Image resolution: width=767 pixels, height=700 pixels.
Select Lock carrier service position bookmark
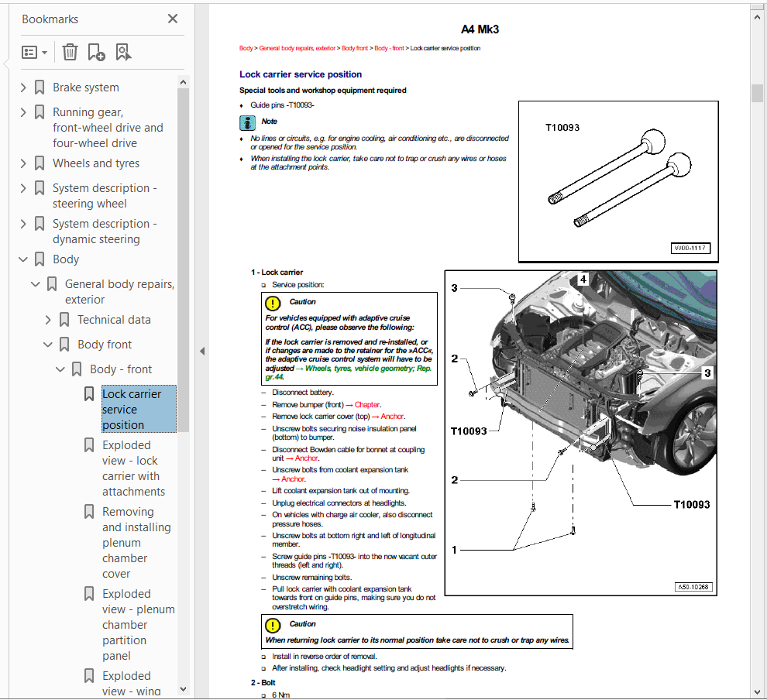click(x=139, y=409)
